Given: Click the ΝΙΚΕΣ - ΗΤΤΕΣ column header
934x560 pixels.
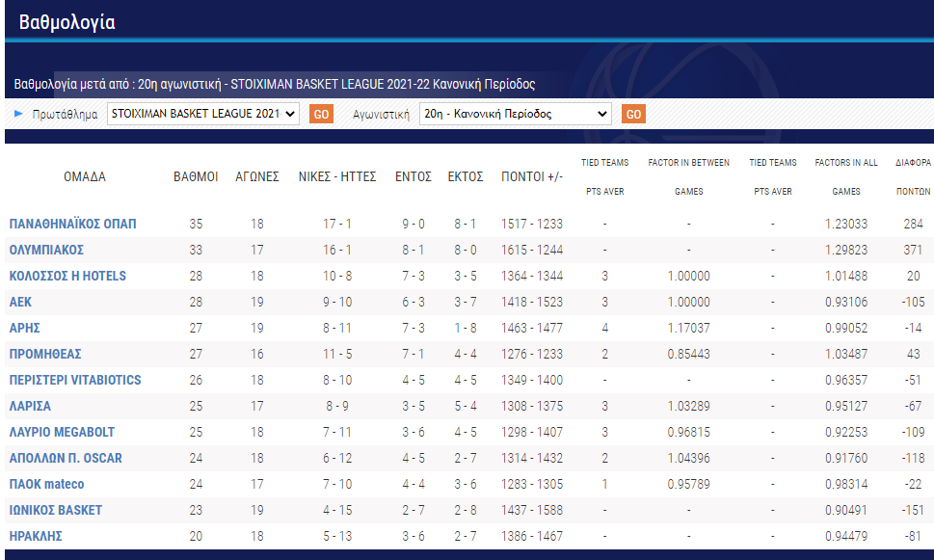Looking at the screenshot, I should [336, 176].
